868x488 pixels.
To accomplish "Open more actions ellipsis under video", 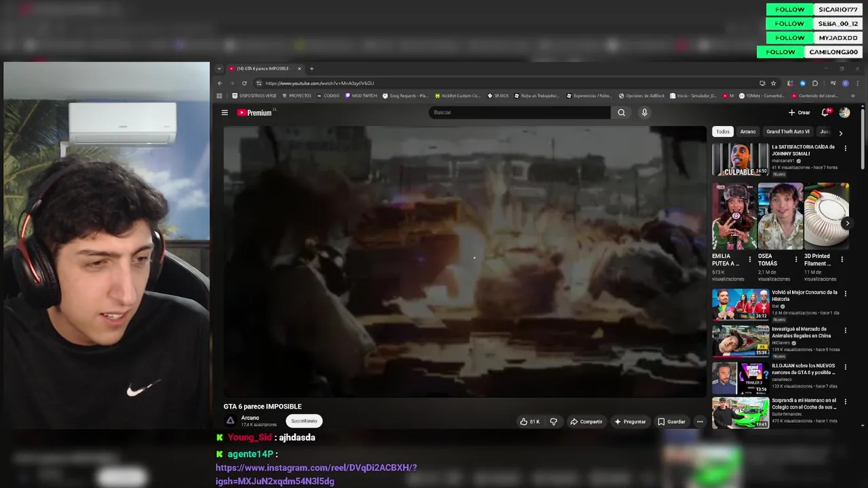I will coord(700,422).
